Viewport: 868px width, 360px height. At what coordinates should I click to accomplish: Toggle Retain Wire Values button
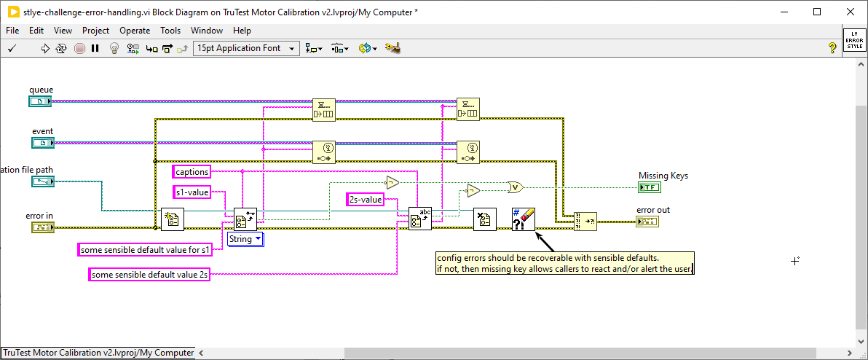pos(133,48)
